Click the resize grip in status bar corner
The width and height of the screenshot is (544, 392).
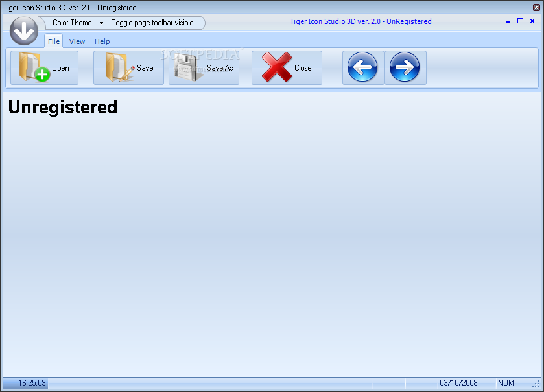tap(536, 384)
